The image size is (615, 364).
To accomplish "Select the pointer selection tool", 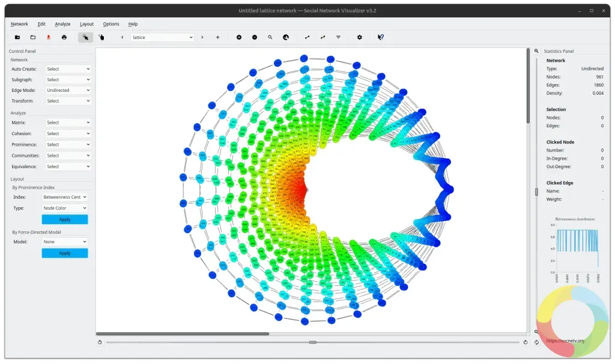I will (85, 37).
